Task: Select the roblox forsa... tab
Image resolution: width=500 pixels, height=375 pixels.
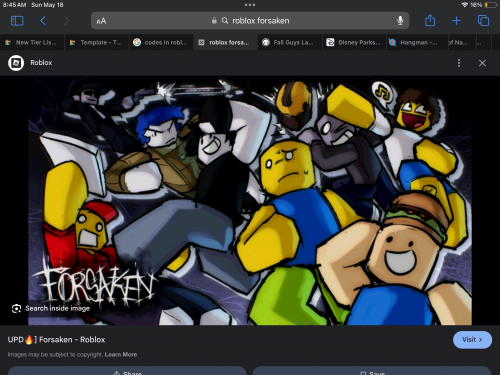Action: tap(226, 42)
